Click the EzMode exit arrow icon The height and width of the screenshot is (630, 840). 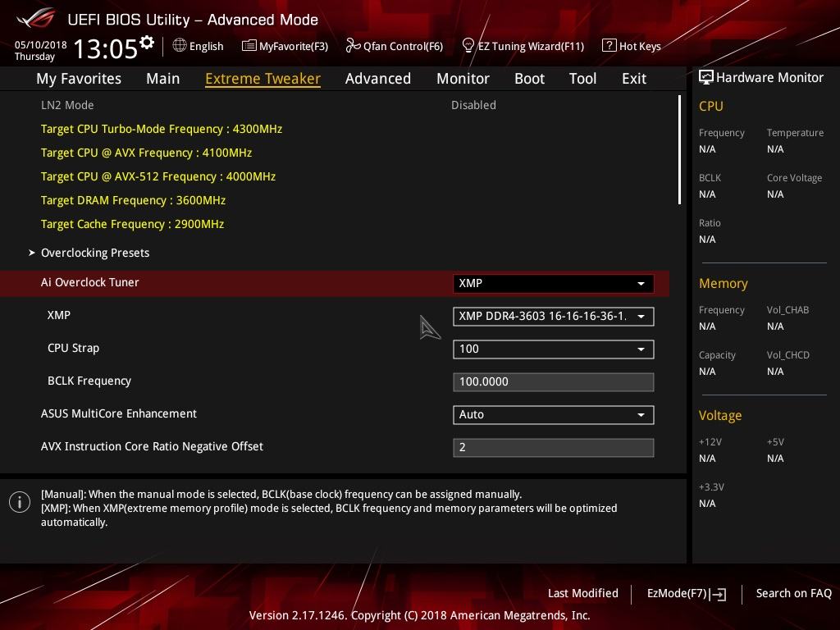pyautogui.click(x=719, y=594)
